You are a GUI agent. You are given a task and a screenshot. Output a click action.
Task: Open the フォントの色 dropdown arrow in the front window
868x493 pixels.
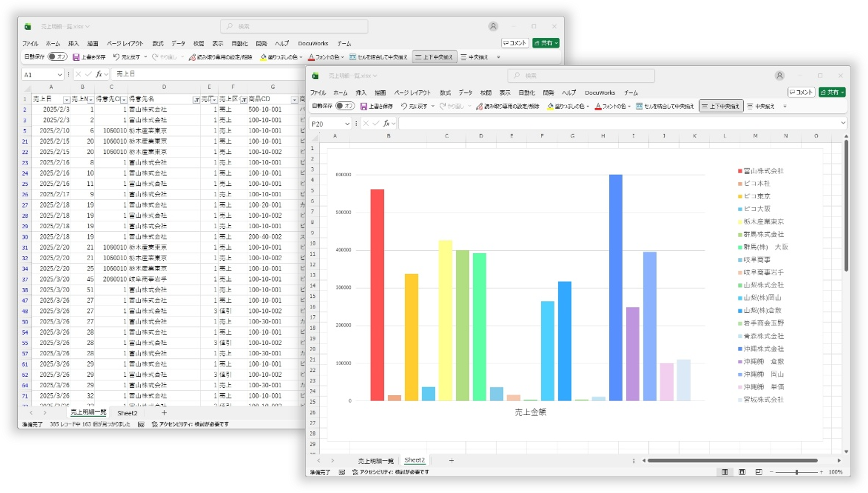pos(630,106)
